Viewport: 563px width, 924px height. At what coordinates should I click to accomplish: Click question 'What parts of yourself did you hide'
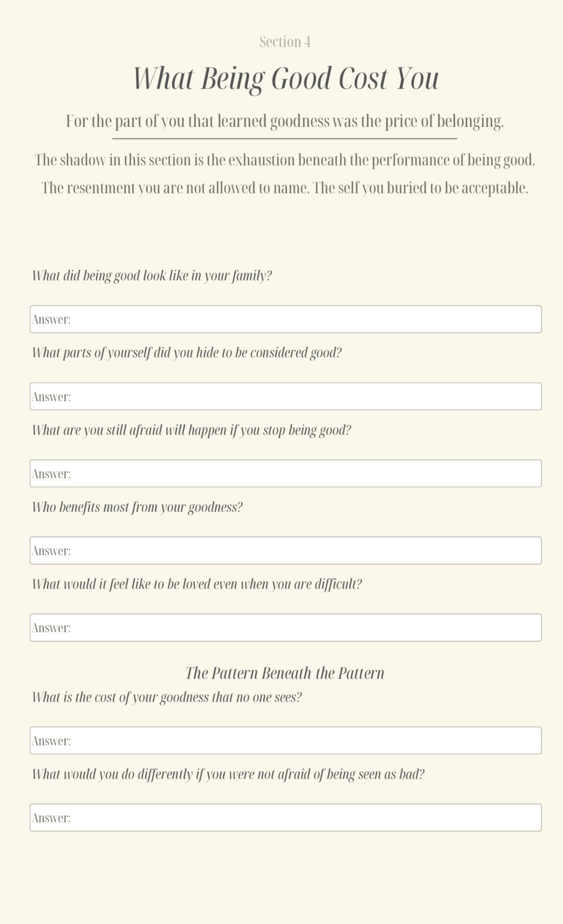click(x=187, y=353)
